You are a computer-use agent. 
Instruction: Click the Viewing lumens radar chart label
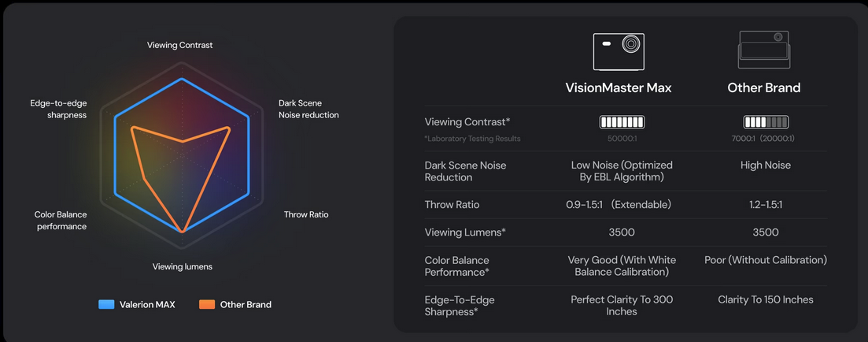click(x=182, y=266)
